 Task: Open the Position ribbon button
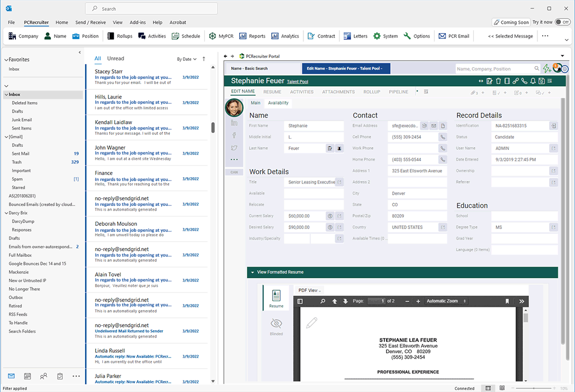pyautogui.click(x=85, y=36)
